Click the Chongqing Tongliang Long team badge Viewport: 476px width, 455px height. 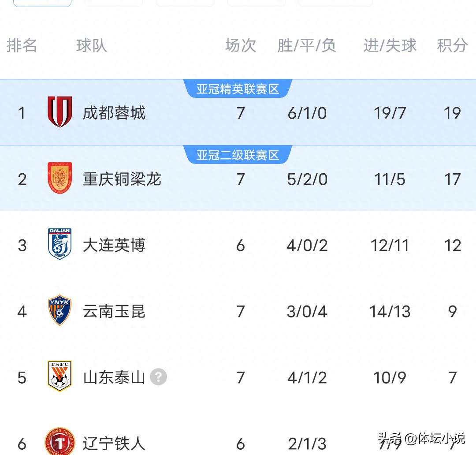click(59, 179)
